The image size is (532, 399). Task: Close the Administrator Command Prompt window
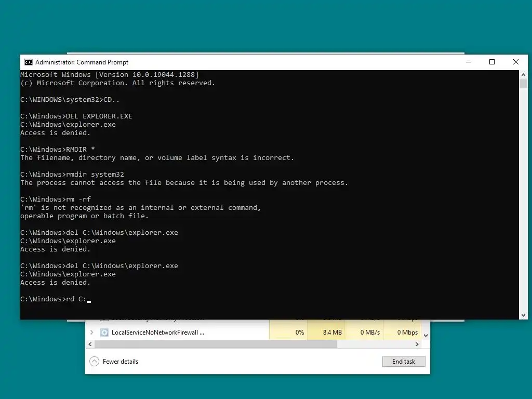click(x=516, y=62)
